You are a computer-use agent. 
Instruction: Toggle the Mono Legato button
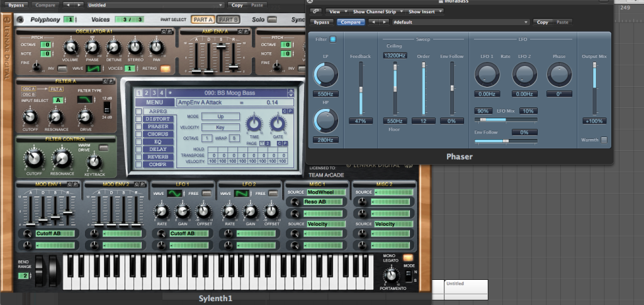(408, 258)
